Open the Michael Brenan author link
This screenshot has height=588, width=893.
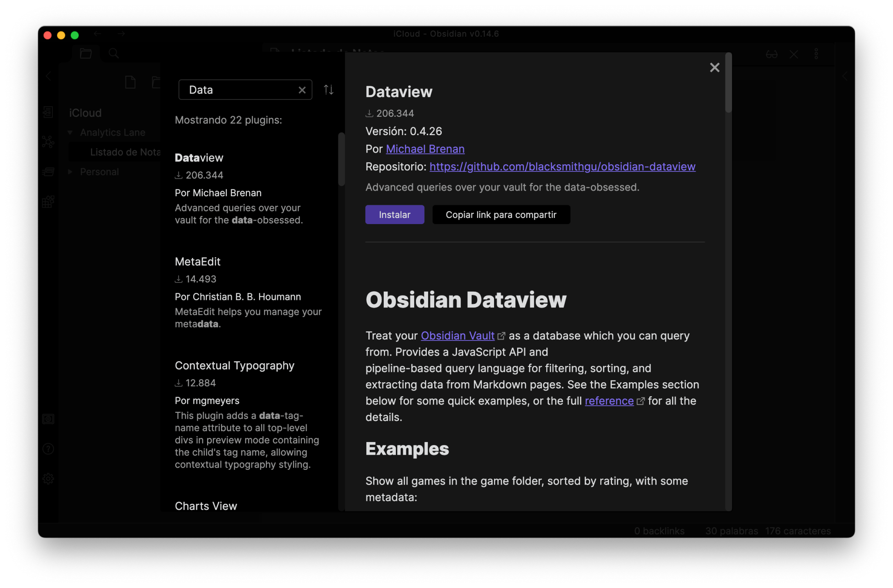coord(425,149)
